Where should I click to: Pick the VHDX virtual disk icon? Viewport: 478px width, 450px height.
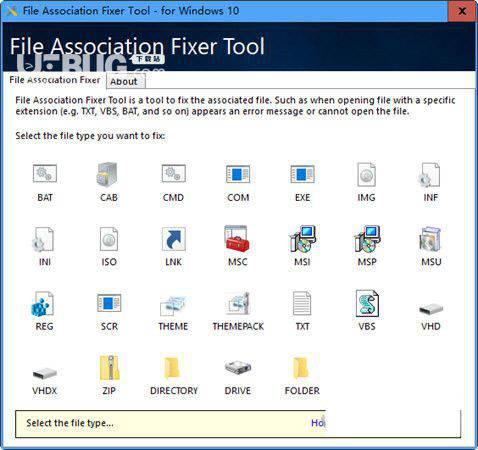[45, 373]
